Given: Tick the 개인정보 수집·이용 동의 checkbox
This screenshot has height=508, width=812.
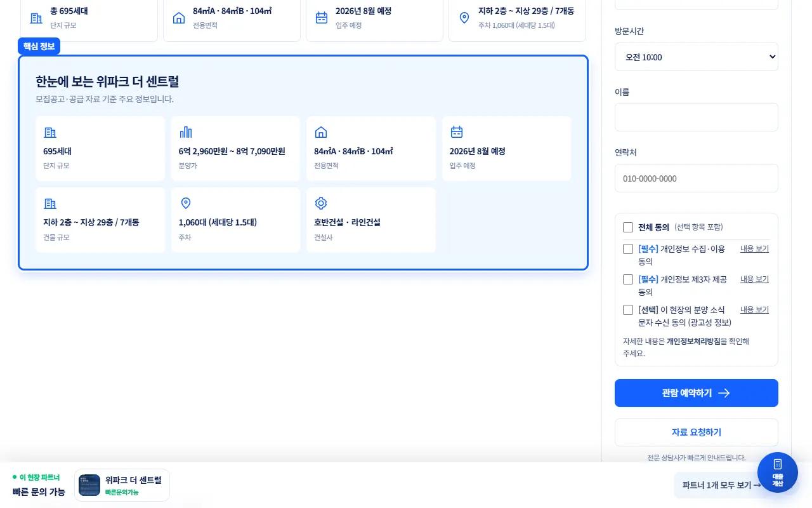Looking at the screenshot, I should coord(628,249).
